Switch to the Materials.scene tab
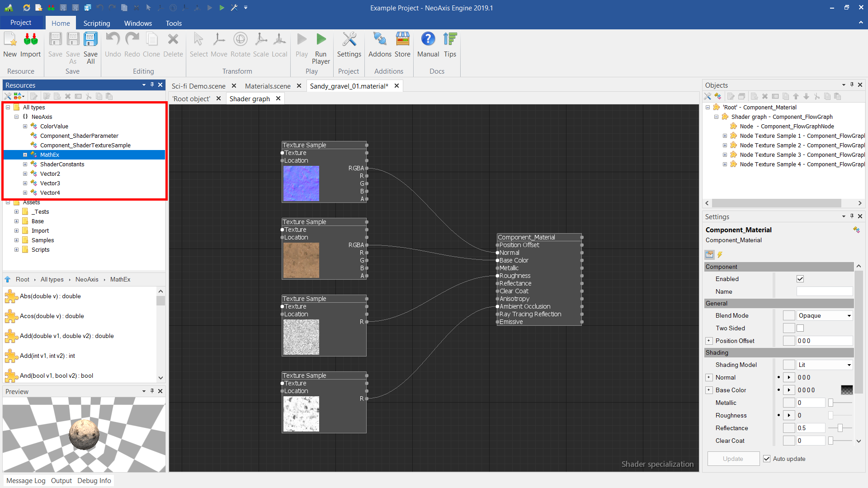868x488 pixels. pos(268,86)
